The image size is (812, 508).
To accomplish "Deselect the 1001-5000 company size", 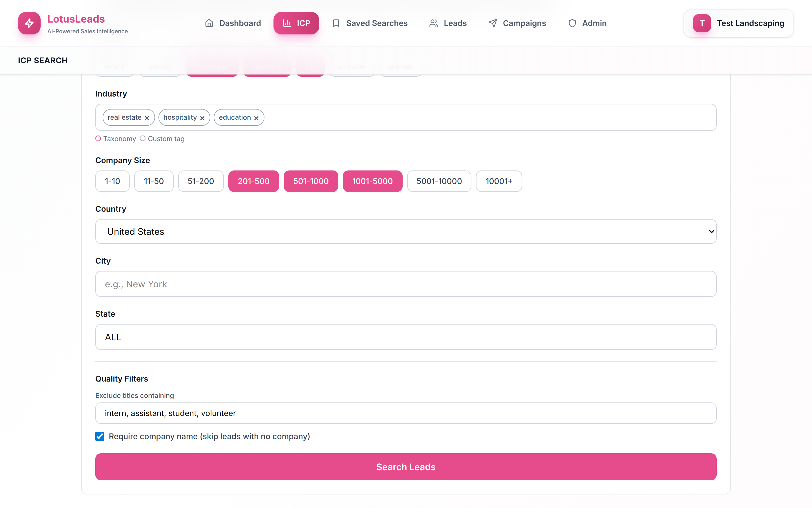I will [372, 181].
